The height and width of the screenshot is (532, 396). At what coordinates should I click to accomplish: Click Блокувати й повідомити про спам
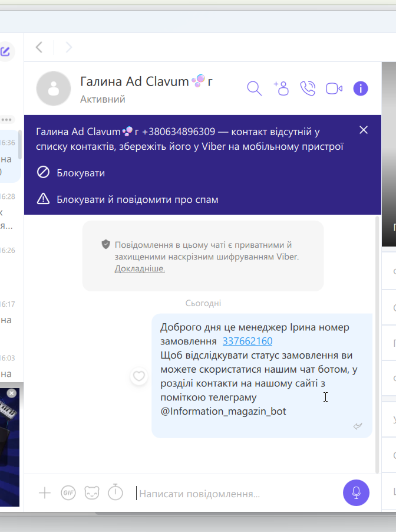(x=127, y=199)
